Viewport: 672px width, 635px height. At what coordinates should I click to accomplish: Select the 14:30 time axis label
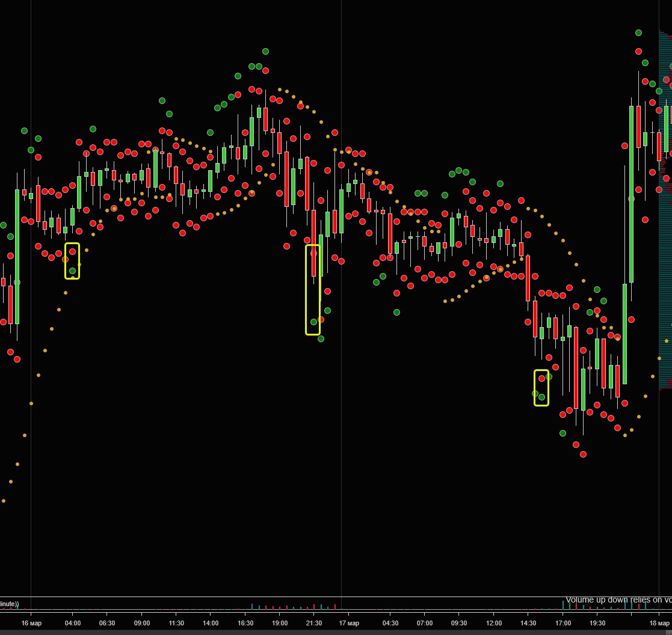tap(528, 623)
